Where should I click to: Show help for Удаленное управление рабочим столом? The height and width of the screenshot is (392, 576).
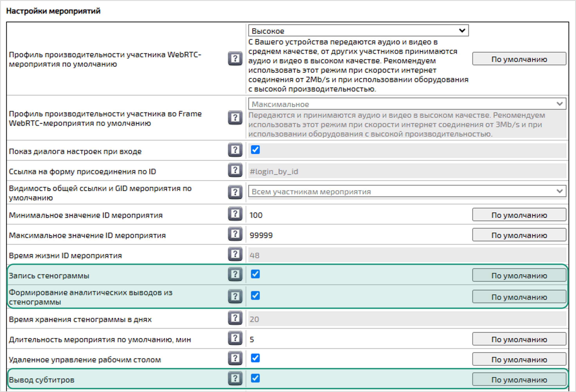click(235, 358)
